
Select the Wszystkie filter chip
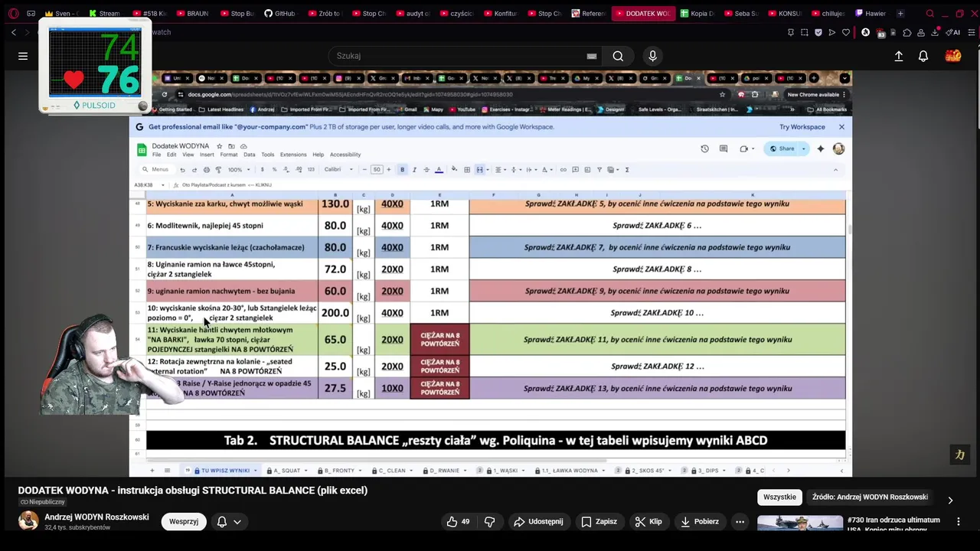point(779,497)
